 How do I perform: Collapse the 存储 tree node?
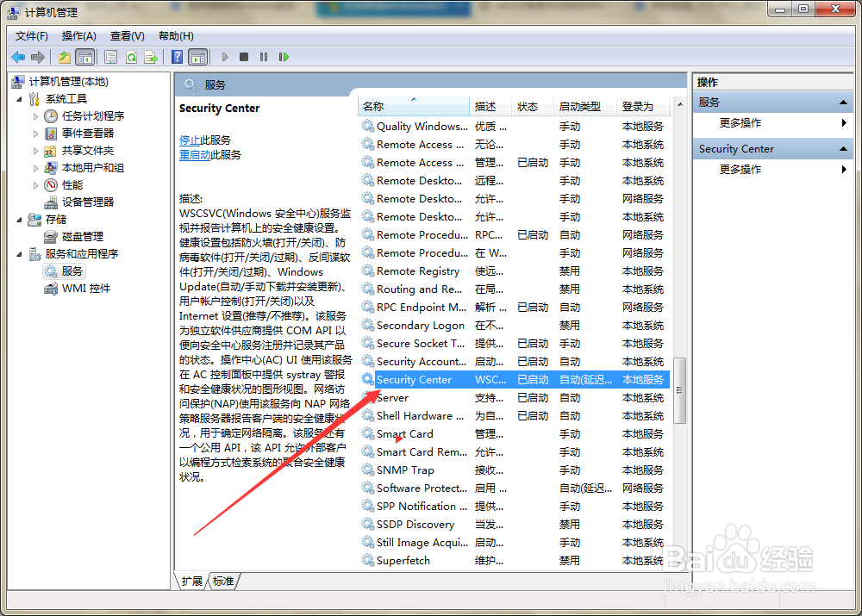coord(19,220)
